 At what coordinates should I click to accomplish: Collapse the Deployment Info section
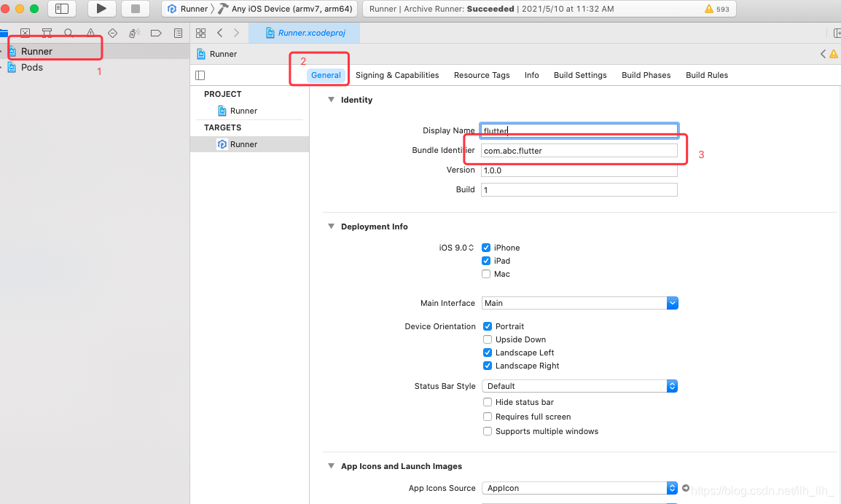pyautogui.click(x=331, y=227)
